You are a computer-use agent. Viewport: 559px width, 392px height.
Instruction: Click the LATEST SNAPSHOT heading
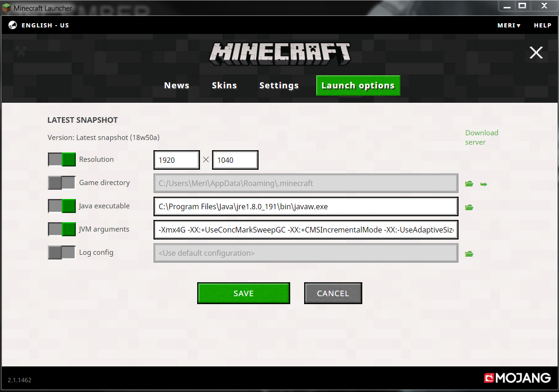[x=83, y=120]
